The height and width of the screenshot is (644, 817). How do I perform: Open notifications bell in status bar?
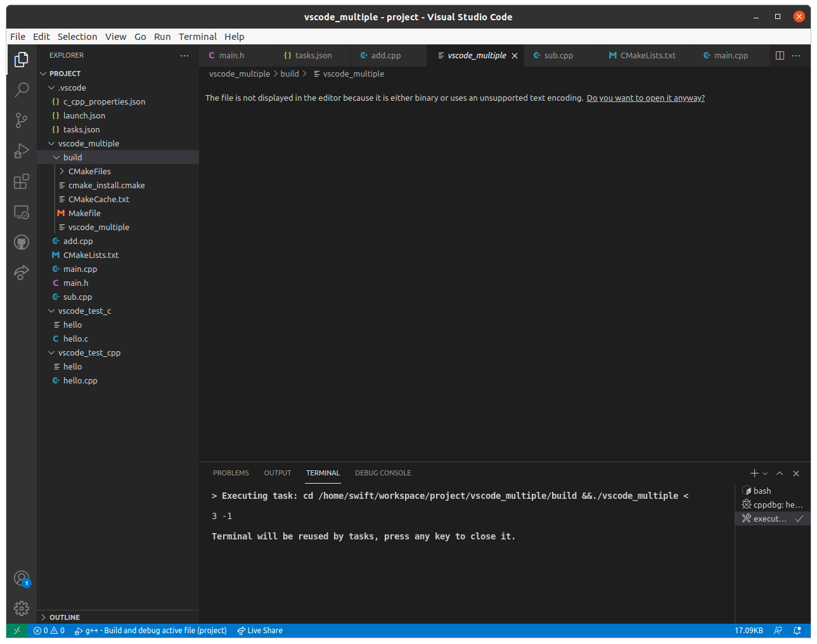(797, 631)
